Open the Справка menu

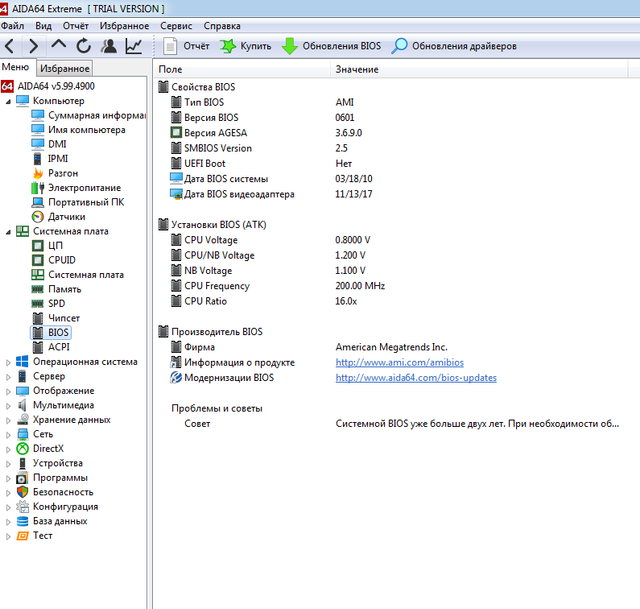tap(222, 26)
